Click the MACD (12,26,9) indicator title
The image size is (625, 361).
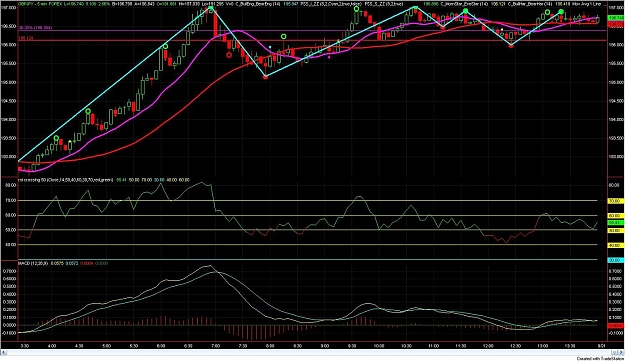coord(33,263)
